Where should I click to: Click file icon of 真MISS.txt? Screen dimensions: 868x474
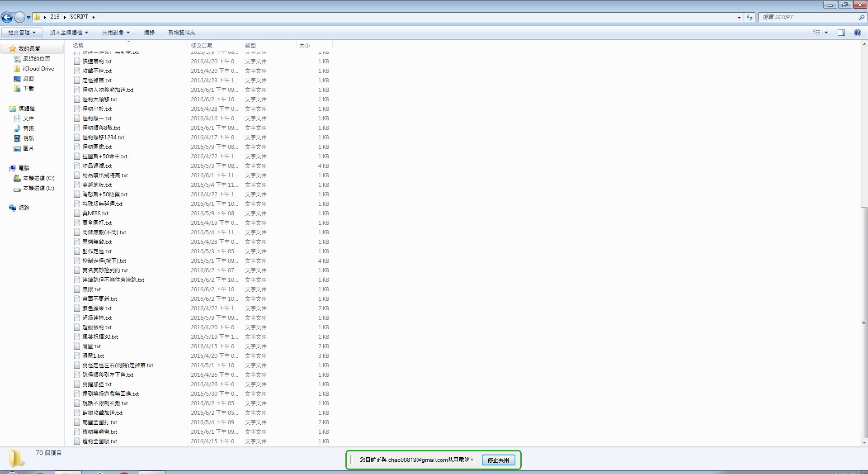pos(77,213)
